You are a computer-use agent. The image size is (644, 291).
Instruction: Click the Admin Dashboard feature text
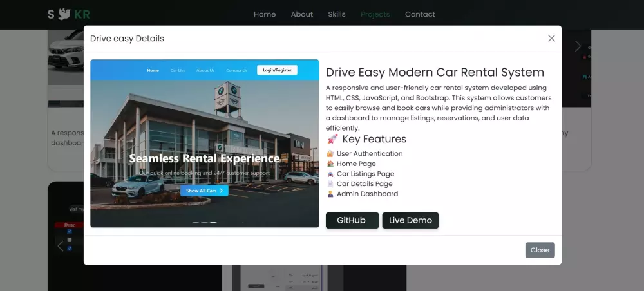coord(367,194)
